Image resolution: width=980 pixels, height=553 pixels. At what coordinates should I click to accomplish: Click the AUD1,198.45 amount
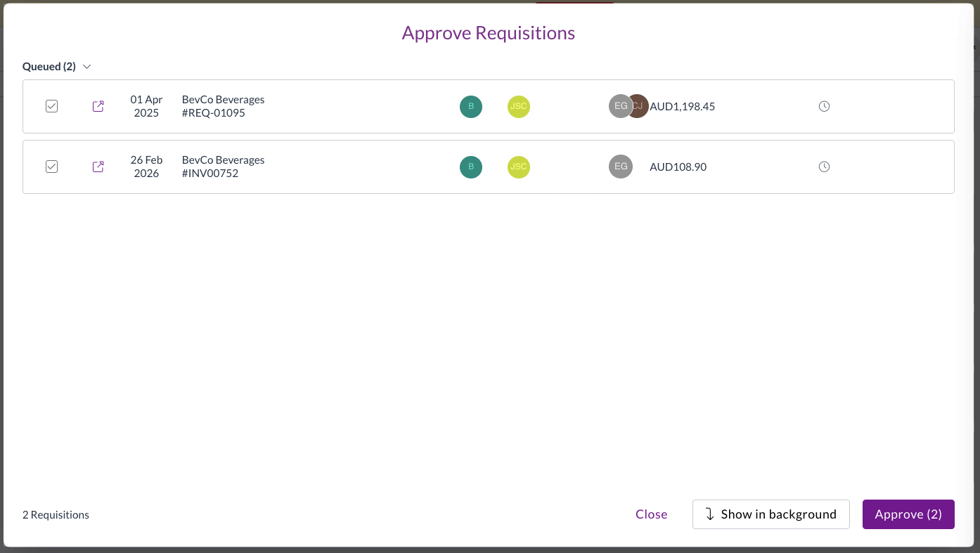click(x=683, y=107)
